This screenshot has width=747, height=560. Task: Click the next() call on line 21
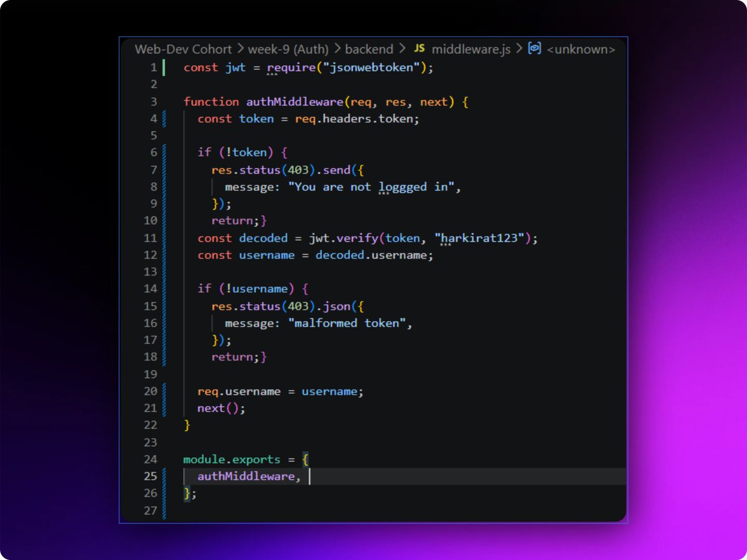pos(222,408)
